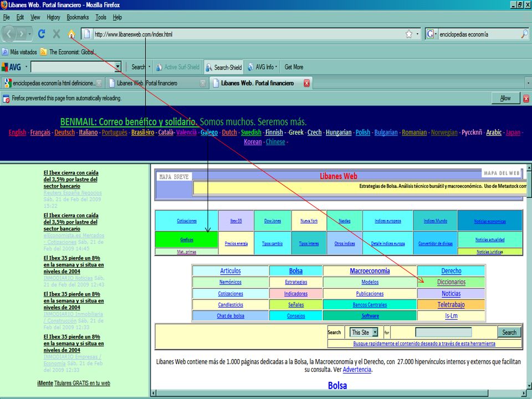Open the File menu

tap(7, 17)
